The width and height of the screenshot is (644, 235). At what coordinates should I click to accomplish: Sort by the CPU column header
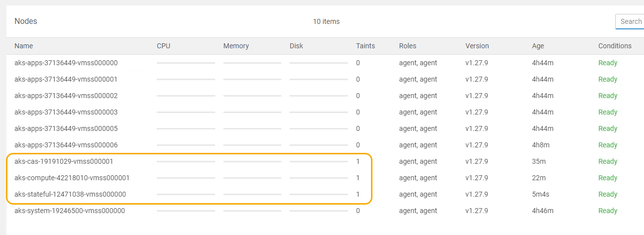click(164, 46)
